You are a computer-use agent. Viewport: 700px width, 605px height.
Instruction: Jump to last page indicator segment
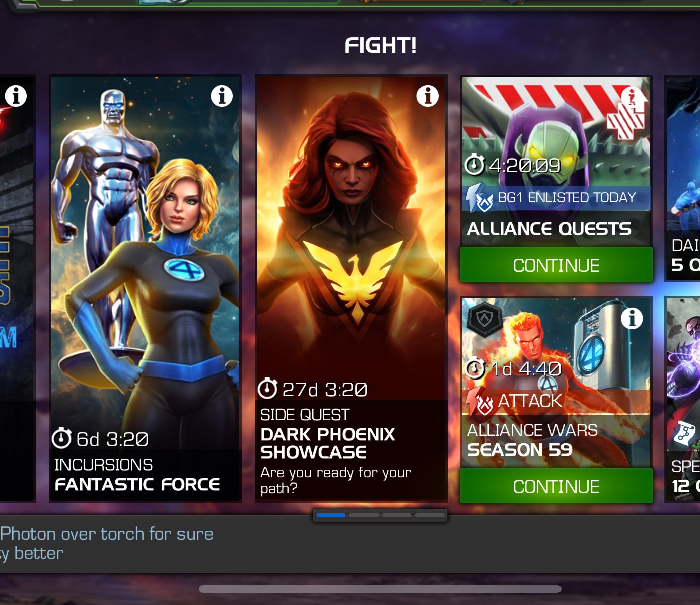[430, 515]
